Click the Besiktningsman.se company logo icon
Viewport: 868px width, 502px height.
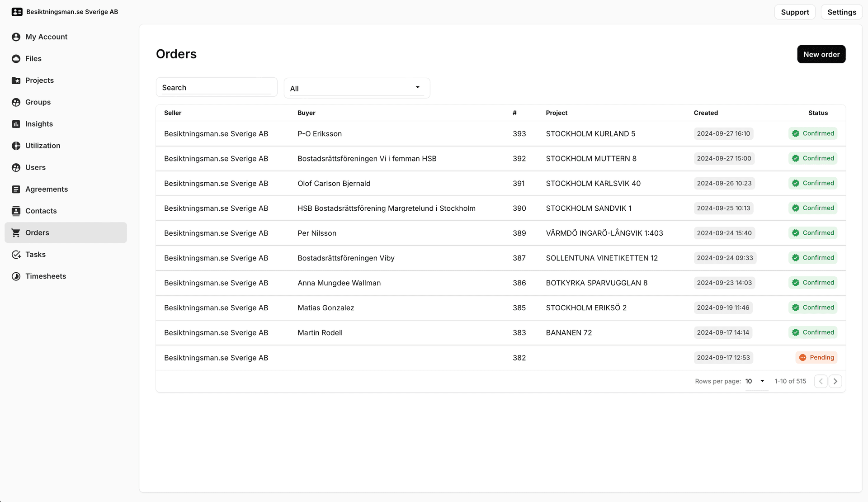(17, 12)
